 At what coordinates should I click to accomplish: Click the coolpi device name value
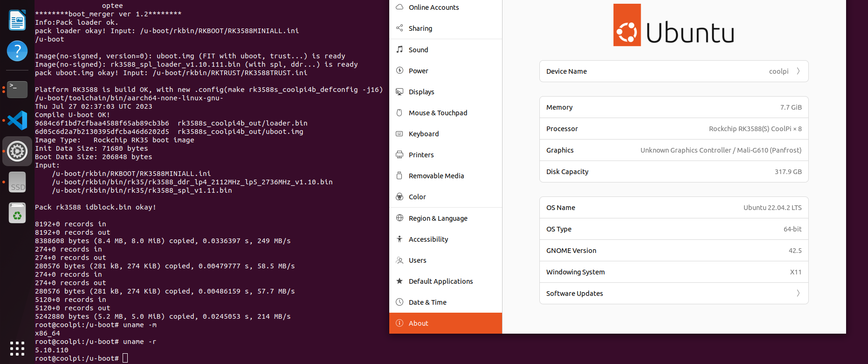pyautogui.click(x=778, y=71)
